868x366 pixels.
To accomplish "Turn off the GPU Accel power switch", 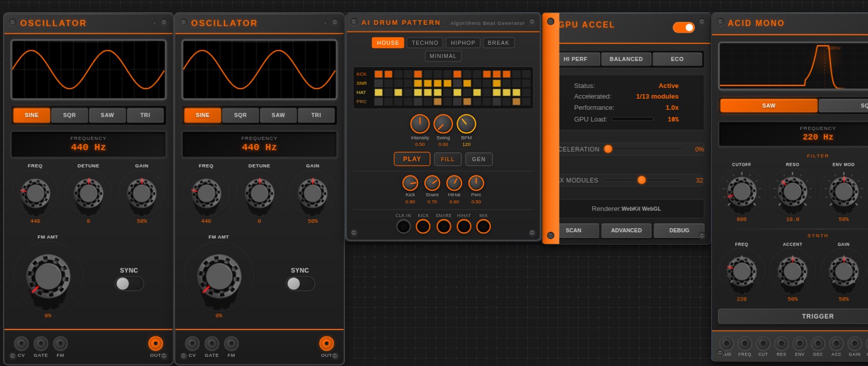I will click(x=683, y=27).
